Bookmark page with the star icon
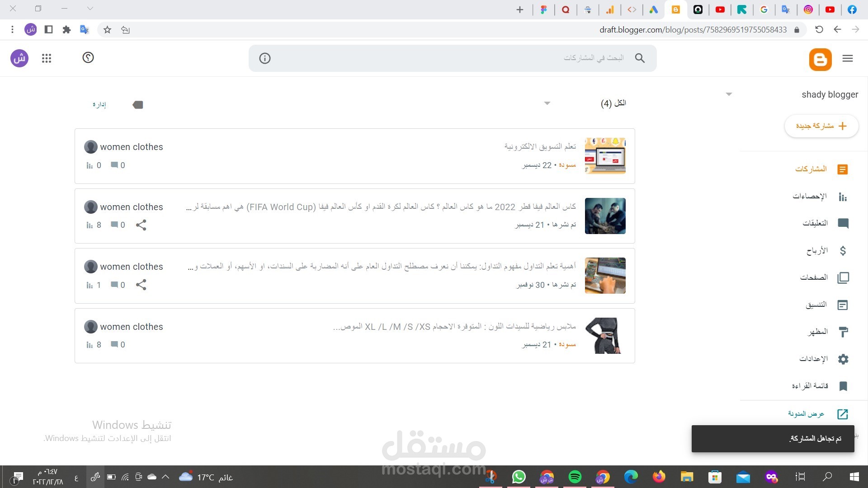868x488 pixels. (107, 30)
